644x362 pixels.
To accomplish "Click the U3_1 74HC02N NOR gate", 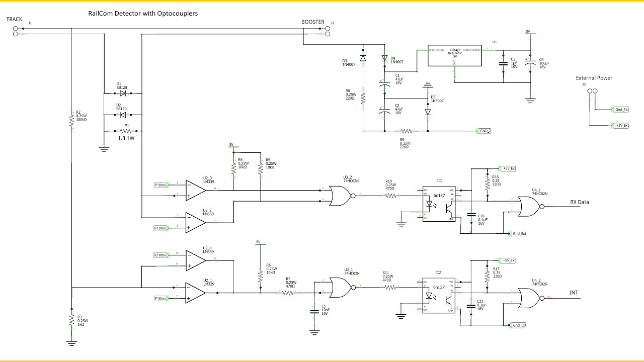I will tap(341, 288).
